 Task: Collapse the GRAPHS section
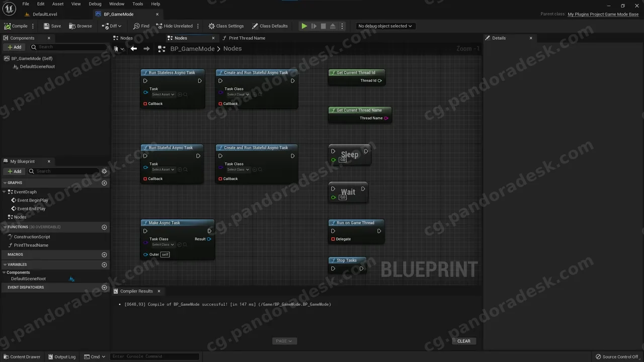[x=5, y=183]
